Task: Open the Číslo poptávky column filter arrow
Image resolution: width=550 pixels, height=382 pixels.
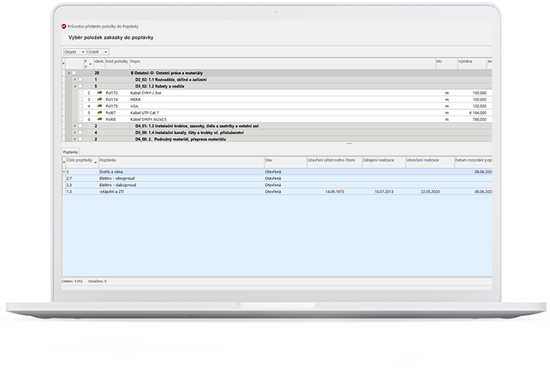Action: [95, 162]
